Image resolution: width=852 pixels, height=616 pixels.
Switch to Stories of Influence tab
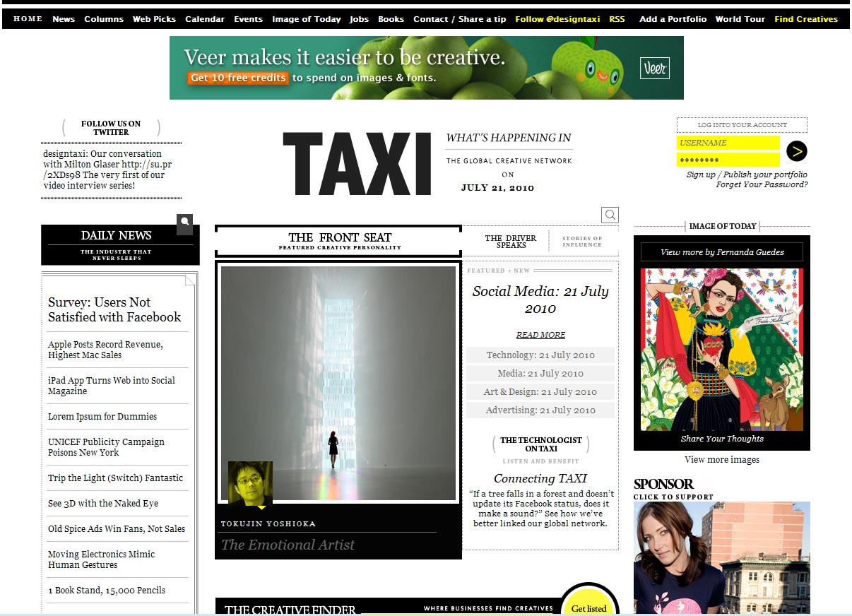point(582,241)
